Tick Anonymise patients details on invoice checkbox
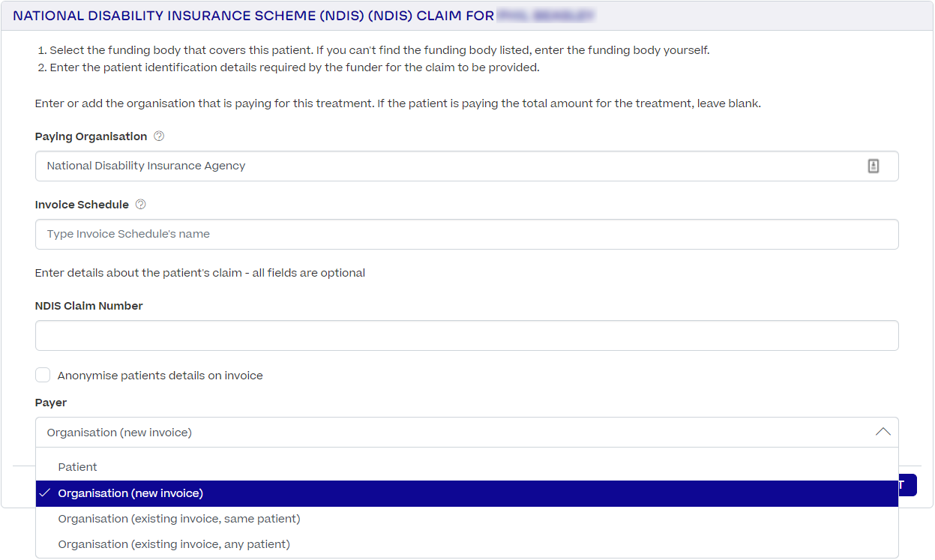 (43, 375)
